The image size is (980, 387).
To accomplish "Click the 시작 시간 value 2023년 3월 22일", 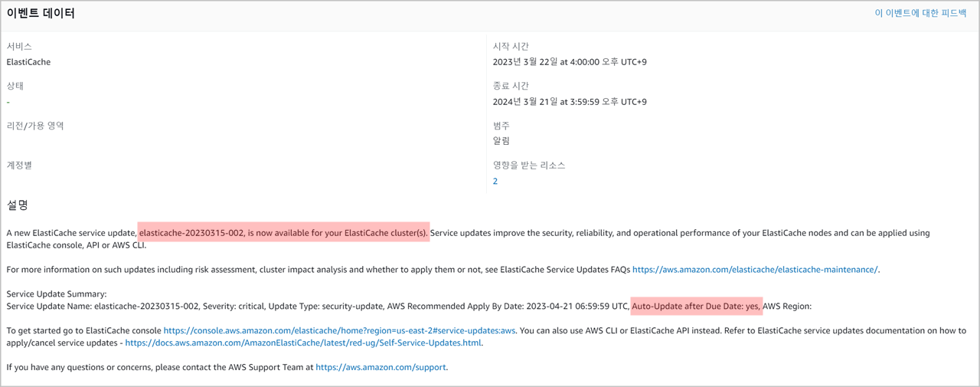I will pyautogui.click(x=570, y=62).
